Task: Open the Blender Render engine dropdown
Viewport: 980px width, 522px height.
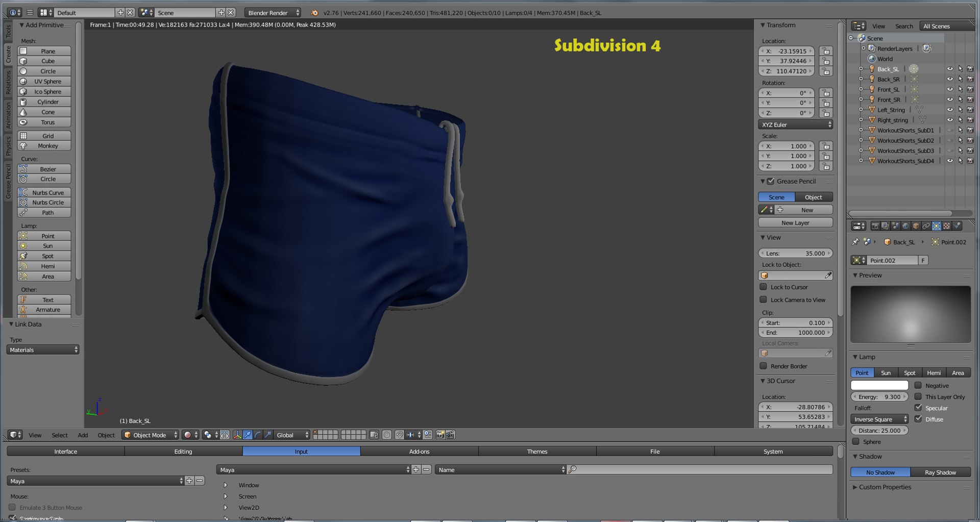Action: click(x=273, y=13)
